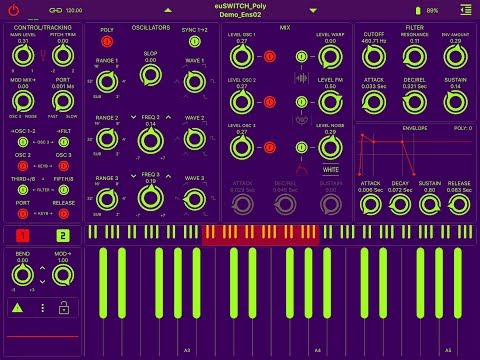Increase FREQ 3 with up chevron
This screenshot has width=480, height=360.
(168, 176)
